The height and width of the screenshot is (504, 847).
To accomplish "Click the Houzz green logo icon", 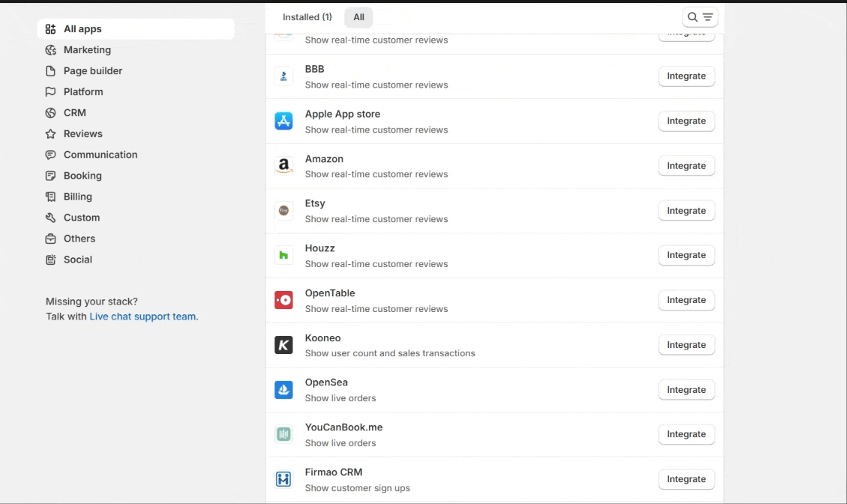I will (x=284, y=256).
